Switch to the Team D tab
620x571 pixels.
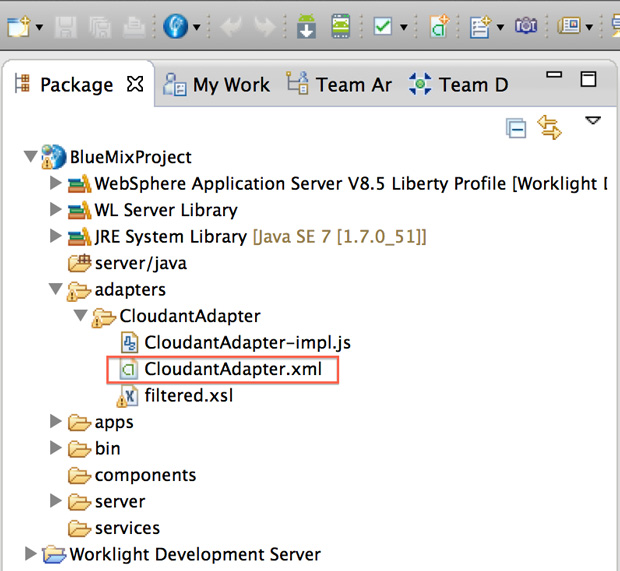point(459,85)
